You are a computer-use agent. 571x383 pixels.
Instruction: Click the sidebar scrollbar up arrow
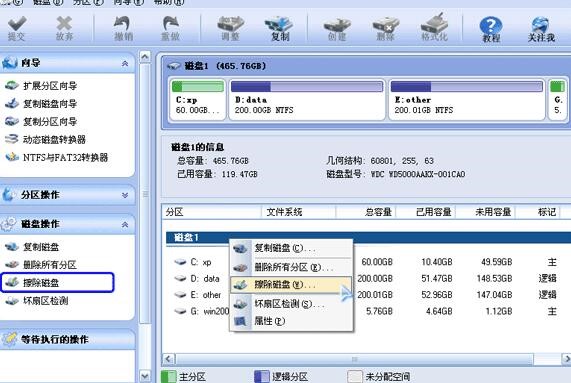(145, 56)
